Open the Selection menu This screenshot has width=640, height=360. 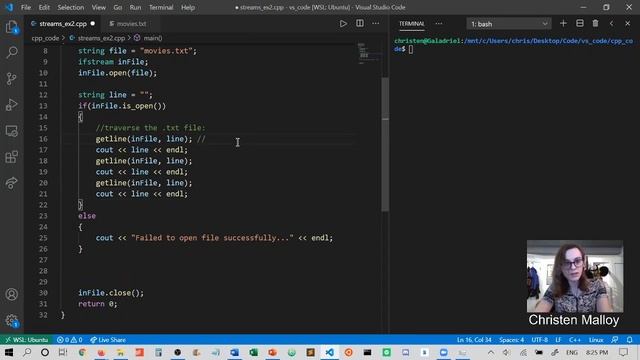click(71, 7)
